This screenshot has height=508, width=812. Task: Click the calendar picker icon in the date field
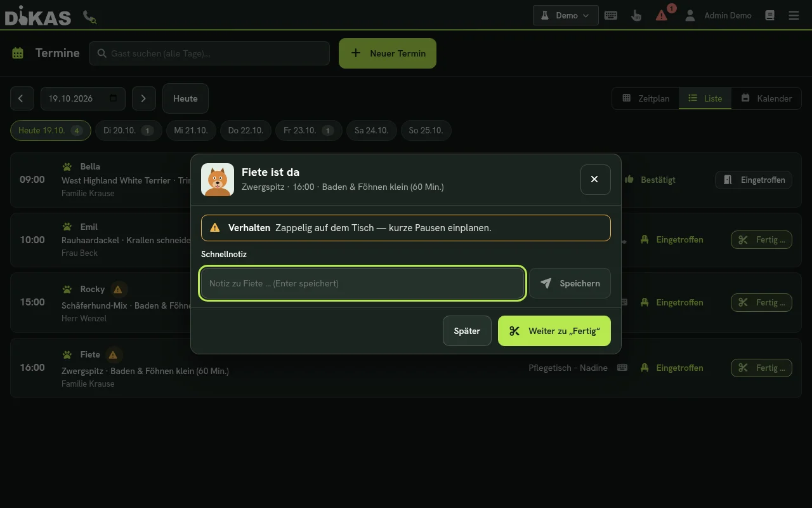point(114,98)
